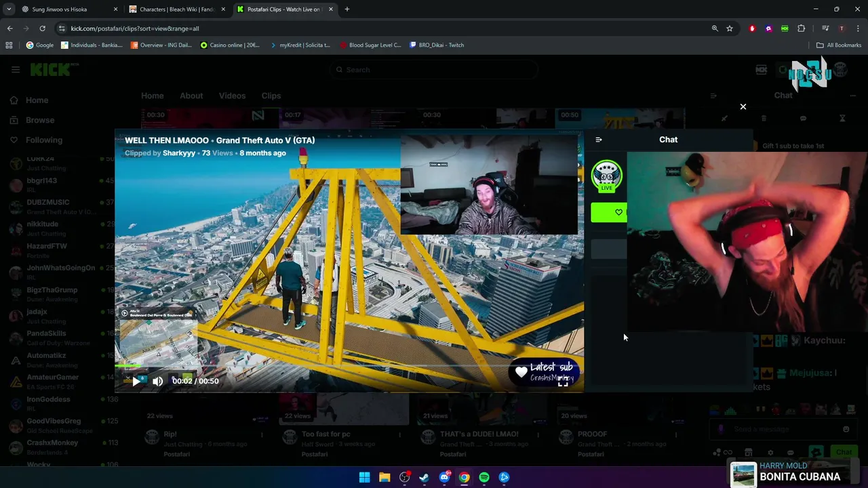Click the clip title WELL THEN LMAOOO
The height and width of the screenshot is (488, 868).
pos(167,140)
